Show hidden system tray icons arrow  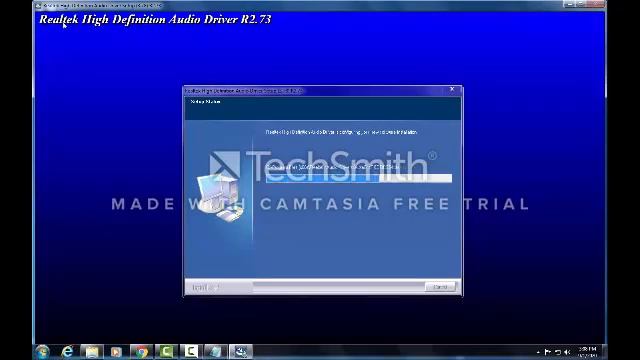(538, 352)
